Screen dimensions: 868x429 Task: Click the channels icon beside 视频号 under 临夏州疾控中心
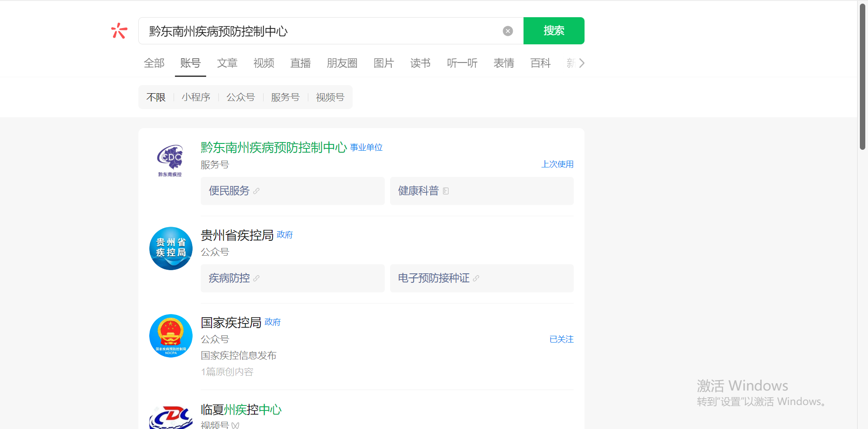click(x=236, y=425)
